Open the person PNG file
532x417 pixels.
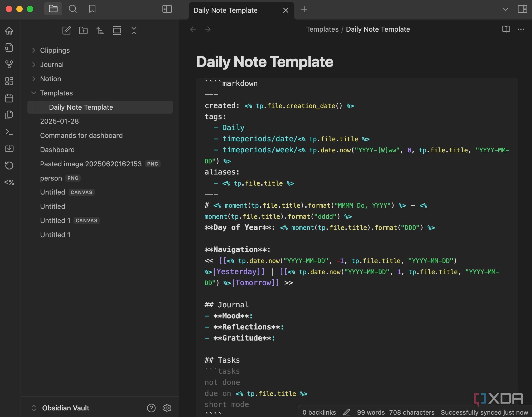tap(100, 178)
